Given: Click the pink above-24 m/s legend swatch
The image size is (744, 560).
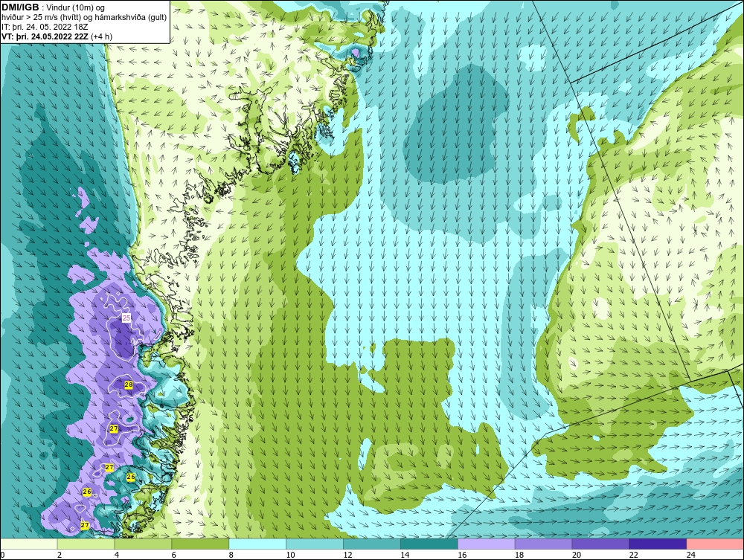Looking at the screenshot, I should click(x=715, y=544).
